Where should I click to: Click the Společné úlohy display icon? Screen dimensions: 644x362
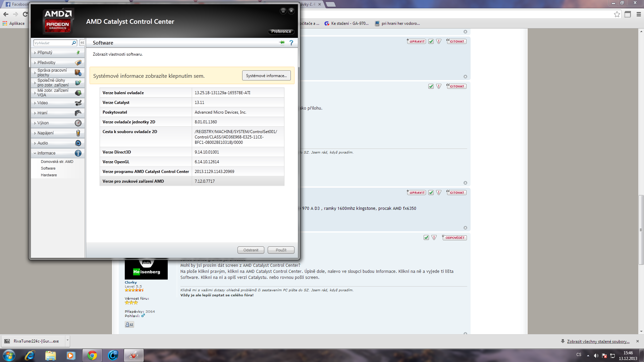(78, 83)
